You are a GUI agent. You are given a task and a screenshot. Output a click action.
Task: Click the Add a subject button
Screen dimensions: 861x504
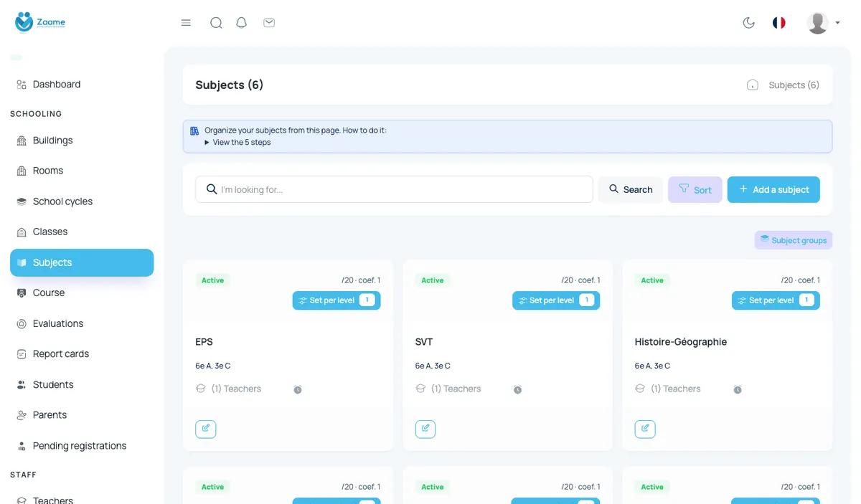[773, 190]
